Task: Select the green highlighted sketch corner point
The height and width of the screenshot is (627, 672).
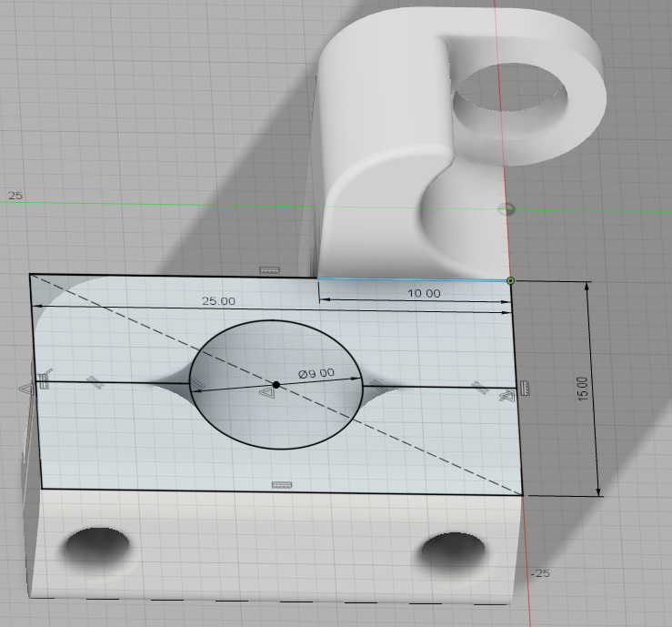Action: tap(510, 281)
